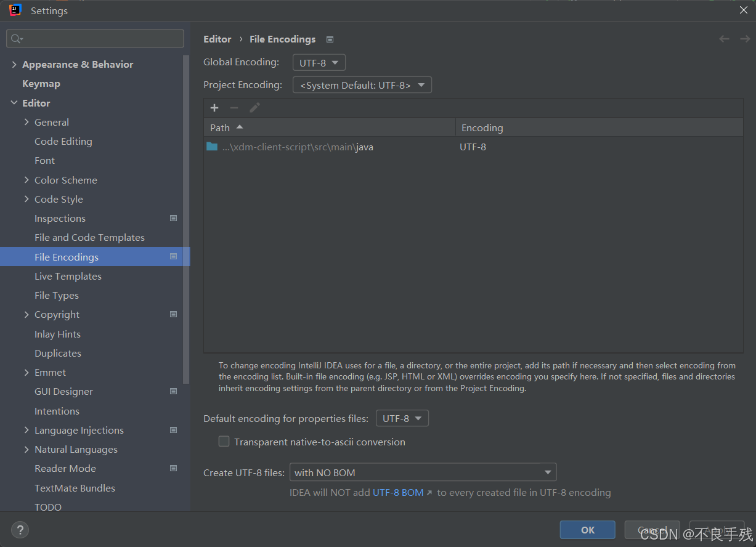Collapse the Editor section
Viewport: 756px width, 547px height.
click(14, 103)
